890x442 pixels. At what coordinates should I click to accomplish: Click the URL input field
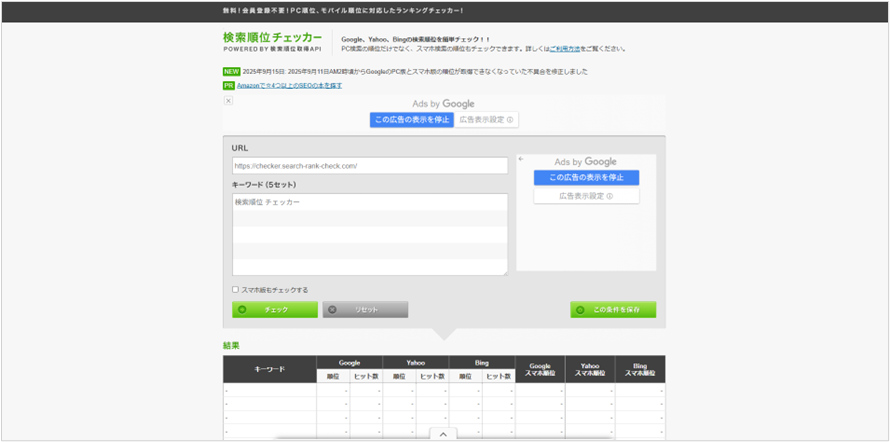point(370,166)
